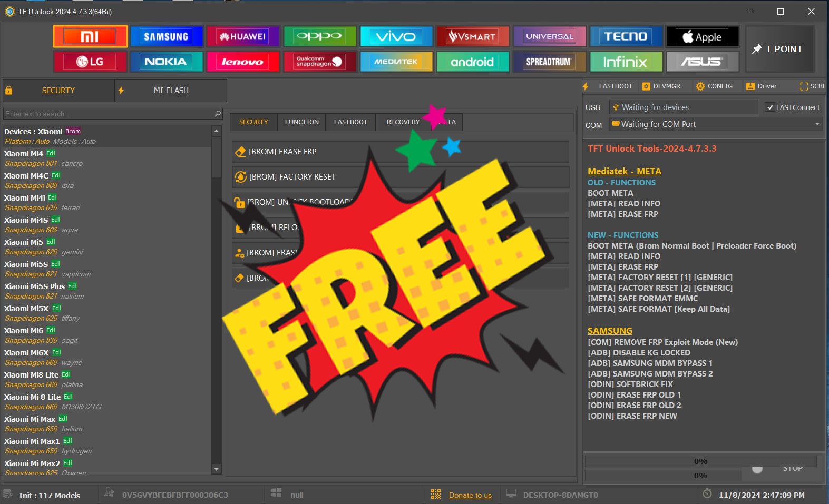This screenshot has height=504, width=829.
Task: Pick the Vivo brand logo
Action: [396, 36]
